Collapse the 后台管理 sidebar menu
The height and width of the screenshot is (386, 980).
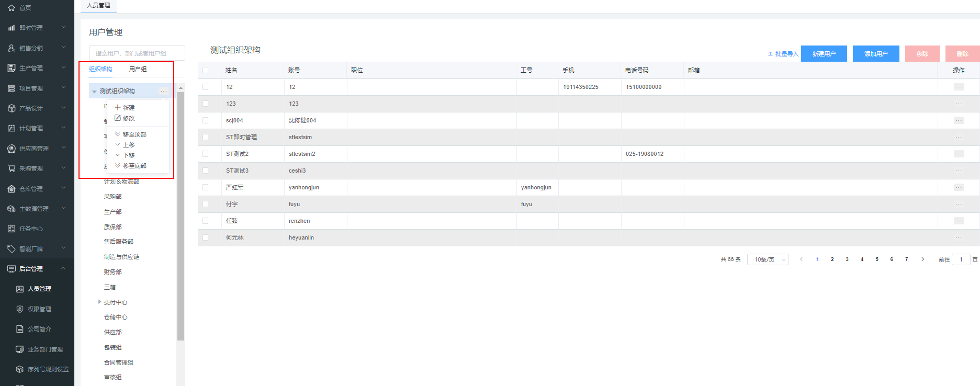[63, 269]
